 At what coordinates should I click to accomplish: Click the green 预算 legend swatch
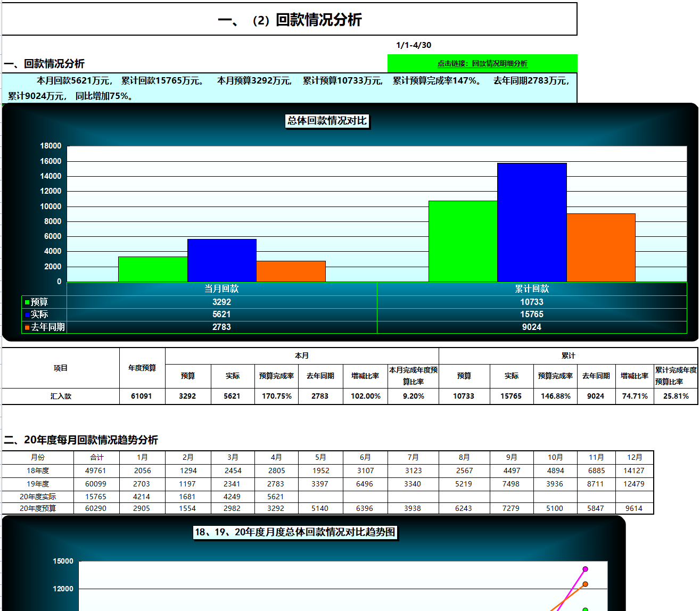[x=27, y=302]
